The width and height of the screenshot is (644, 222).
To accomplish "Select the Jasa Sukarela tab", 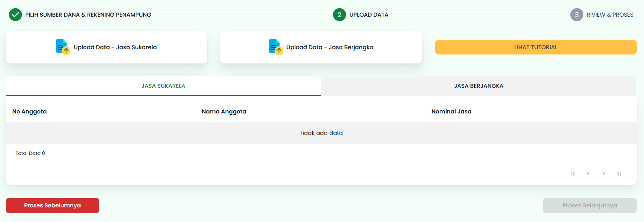I will tap(163, 86).
